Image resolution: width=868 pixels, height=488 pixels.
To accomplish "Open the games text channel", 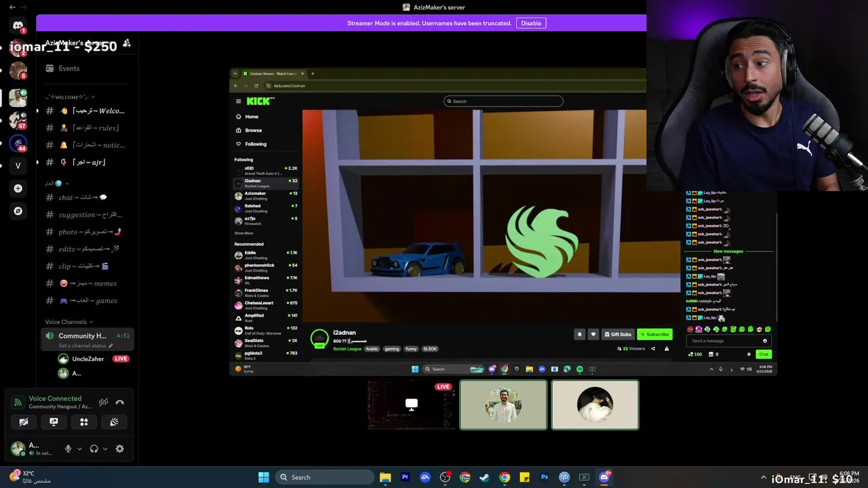I will point(87,300).
